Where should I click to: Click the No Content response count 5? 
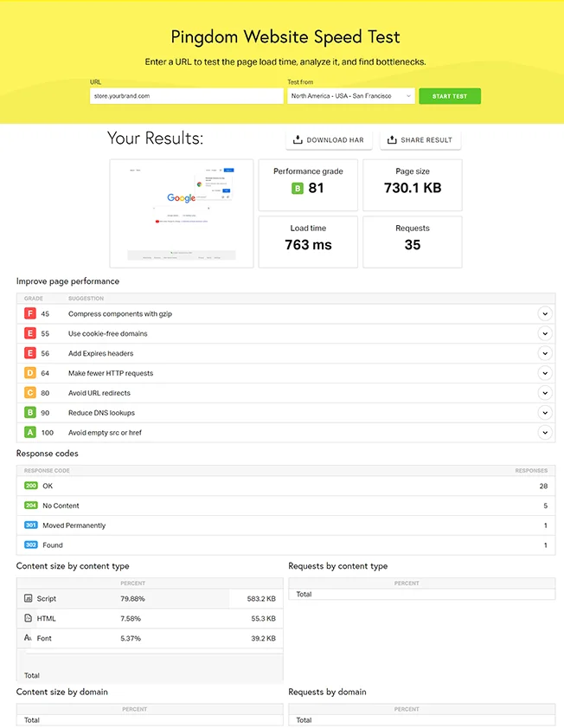coord(546,506)
